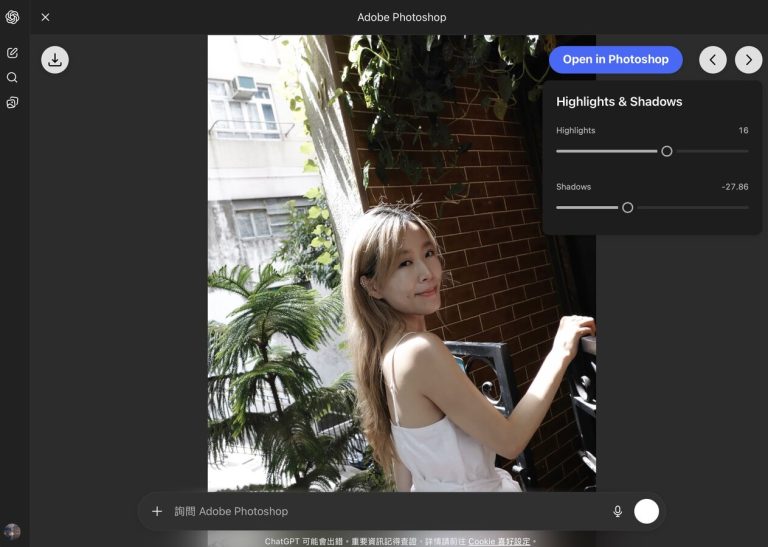Click the ChatGPT logo icon in sidebar
768x547 pixels.
point(12,17)
